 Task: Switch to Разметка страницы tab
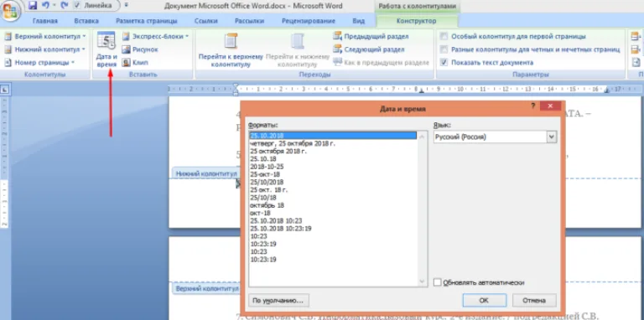[x=147, y=21]
